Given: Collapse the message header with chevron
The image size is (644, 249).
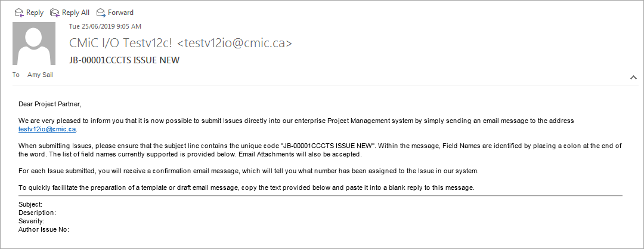Looking at the screenshot, I should 633,77.
